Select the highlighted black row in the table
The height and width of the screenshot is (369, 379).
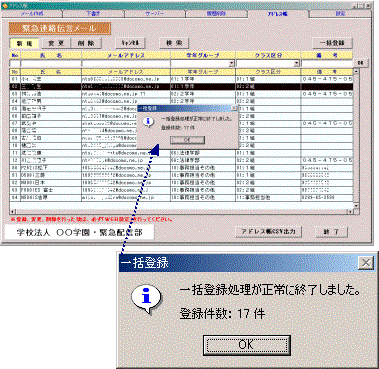click(181, 86)
